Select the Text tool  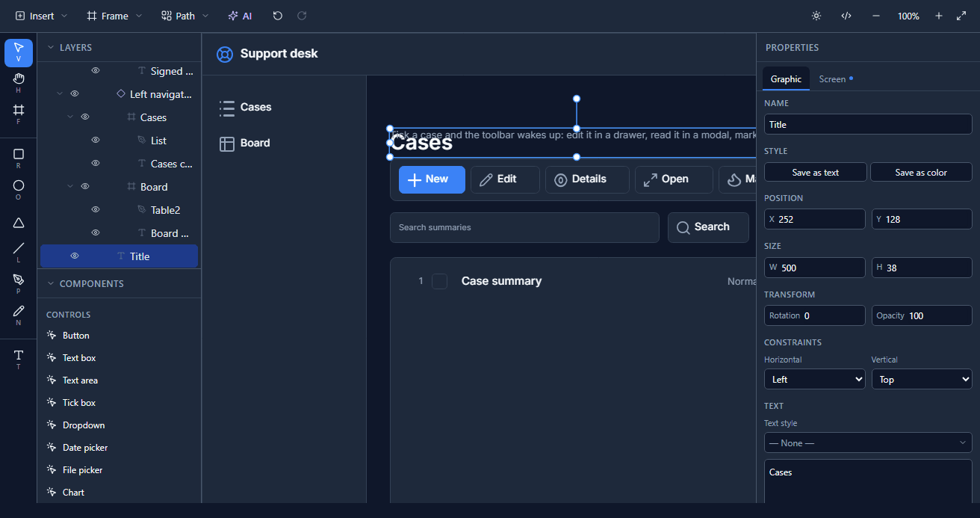tap(19, 358)
